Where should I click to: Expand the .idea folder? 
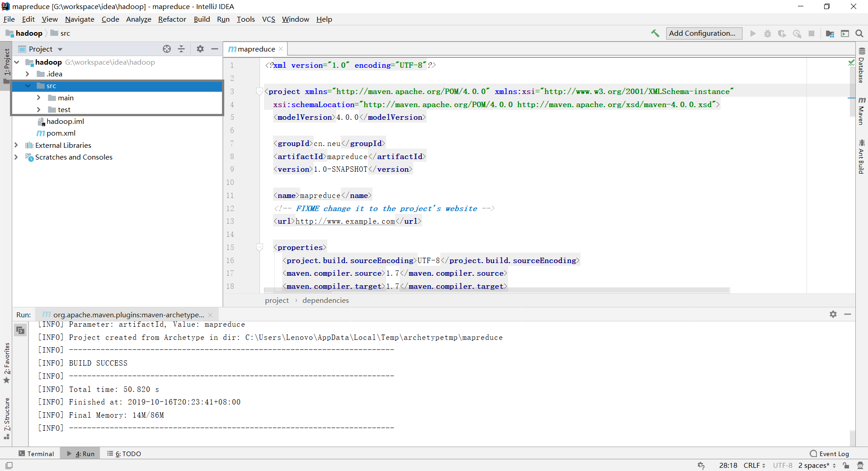pos(27,74)
